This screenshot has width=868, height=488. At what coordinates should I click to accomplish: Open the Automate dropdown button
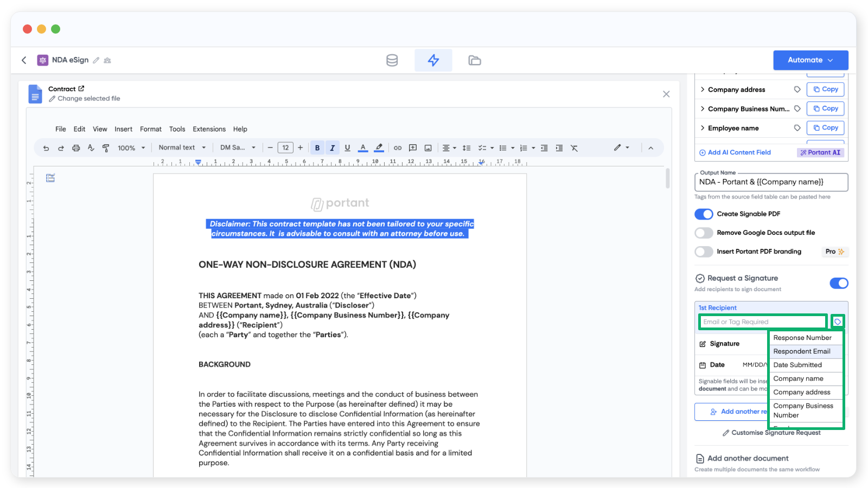pyautogui.click(x=810, y=60)
